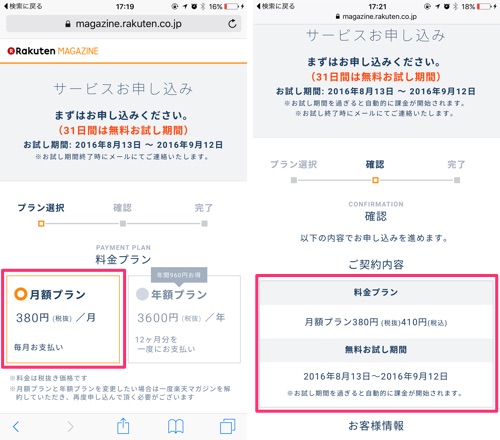The image size is (500, 440).
Task: Tap the Safari forward arrow
Action: click(70, 426)
